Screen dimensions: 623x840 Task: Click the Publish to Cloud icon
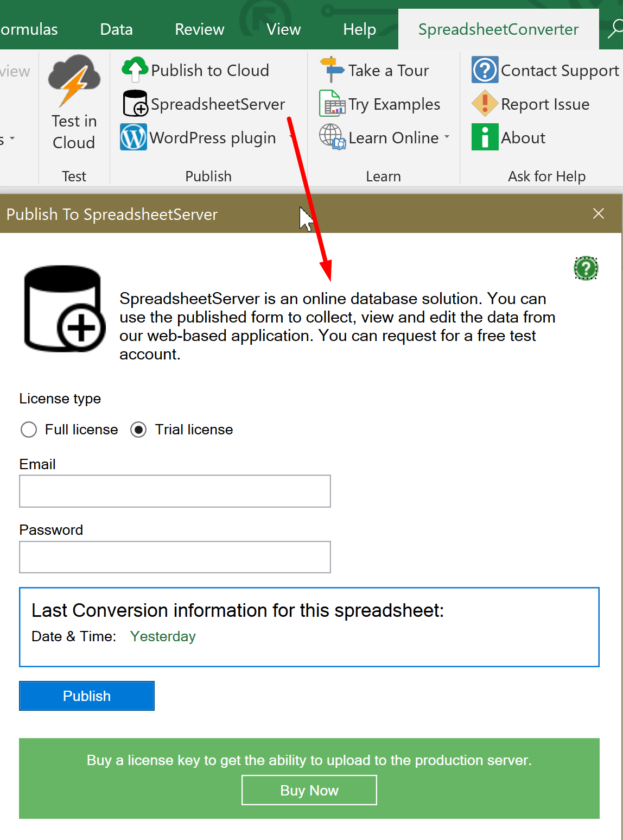click(135, 70)
